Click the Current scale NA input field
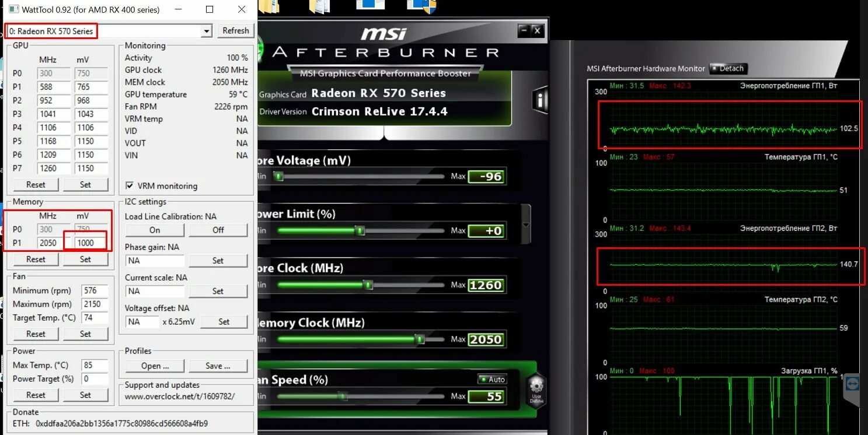 click(155, 291)
